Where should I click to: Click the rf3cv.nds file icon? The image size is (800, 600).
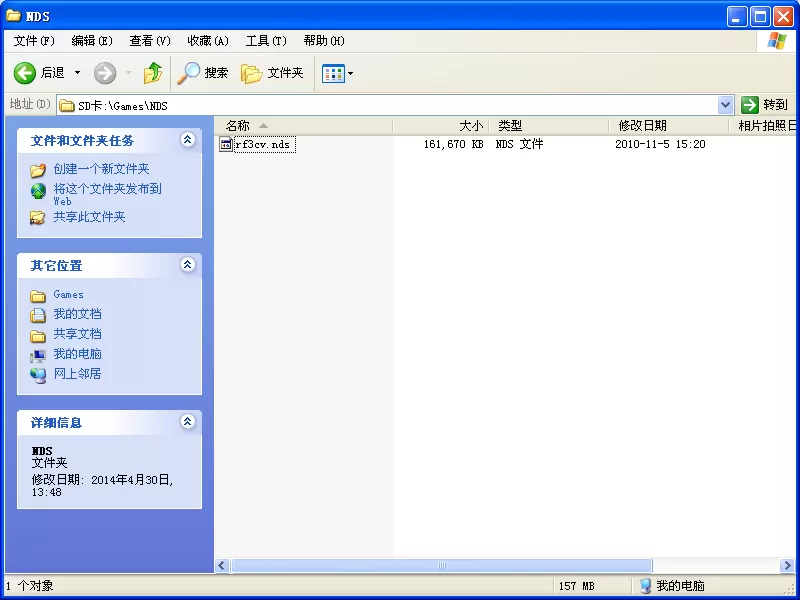[226, 144]
